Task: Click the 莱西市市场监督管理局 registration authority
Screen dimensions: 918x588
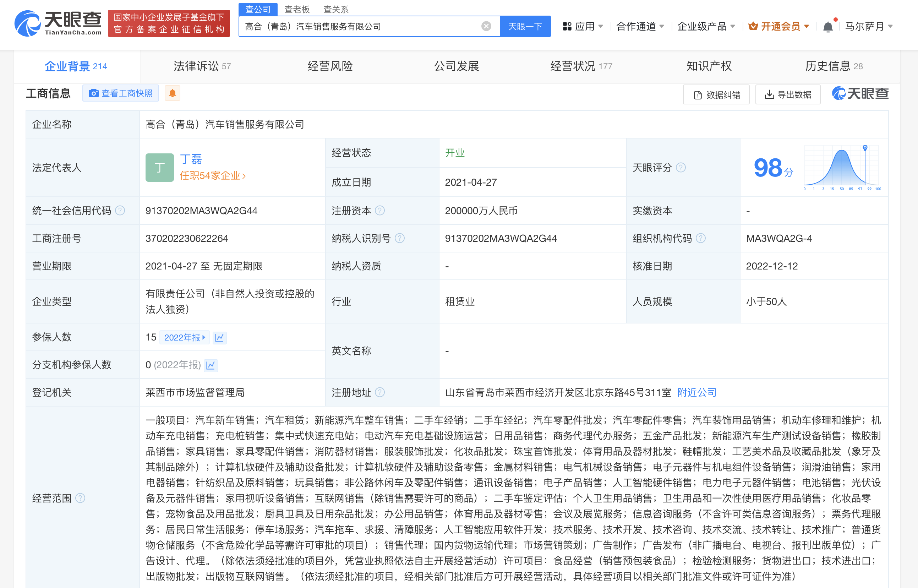Action: point(195,392)
